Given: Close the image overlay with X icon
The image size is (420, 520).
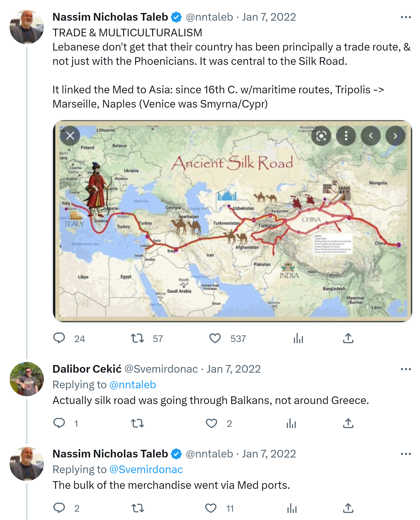Looking at the screenshot, I should pyautogui.click(x=70, y=136).
